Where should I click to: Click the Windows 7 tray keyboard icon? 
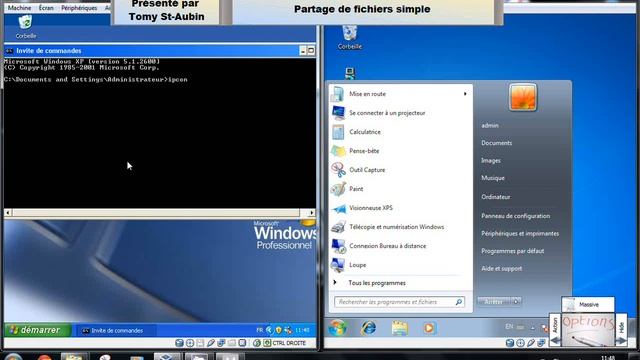pyautogui.click(x=520, y=327)
